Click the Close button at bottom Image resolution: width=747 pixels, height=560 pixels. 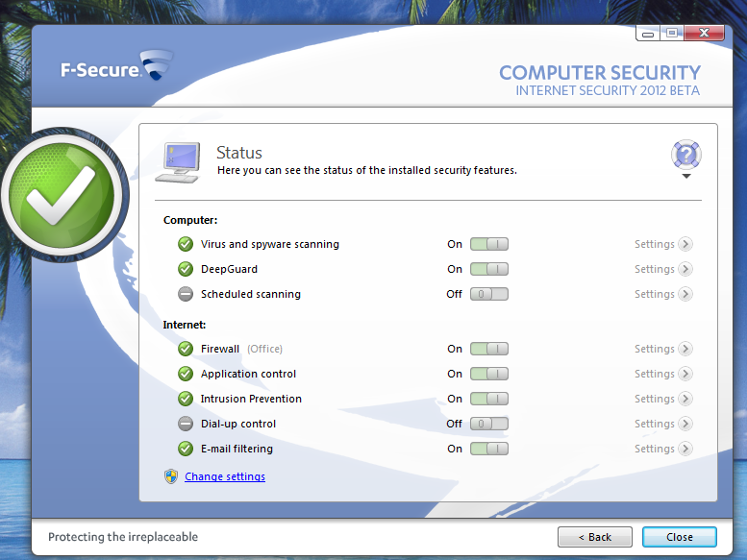point(680,537)
